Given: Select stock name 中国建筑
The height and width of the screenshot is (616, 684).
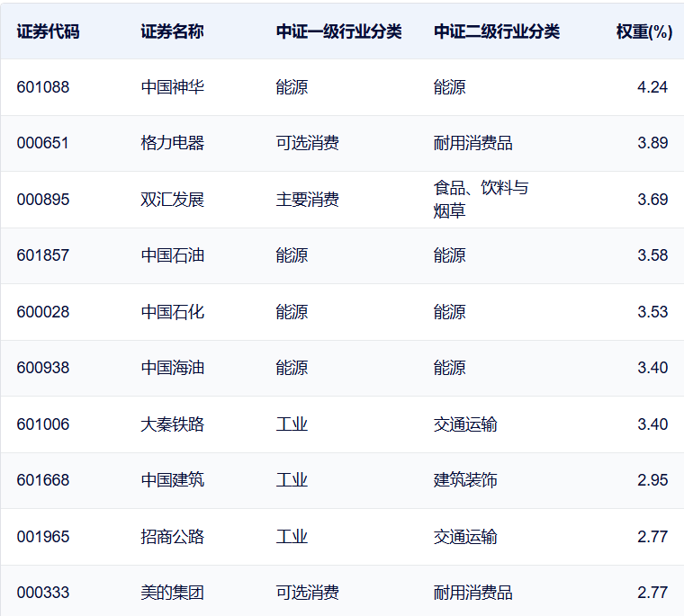Looking at the screenshot, I should [x=172, y=480].
